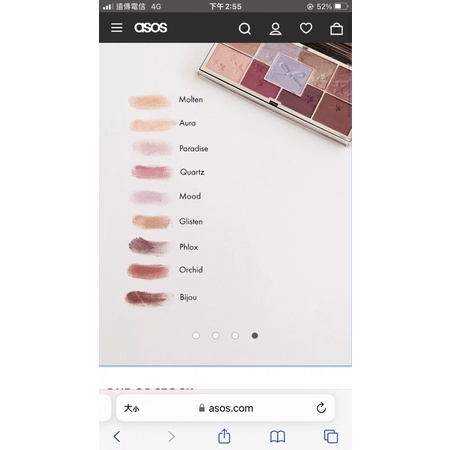Tap the ASOS logo
This screenshot has width=450, height=450.
pyautogui.click(x=151, y=28)
